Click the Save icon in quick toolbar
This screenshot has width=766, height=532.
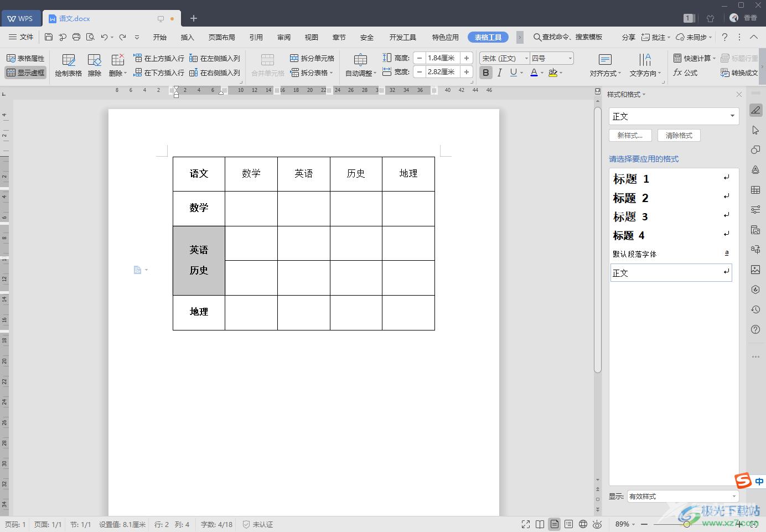point(49,37)
